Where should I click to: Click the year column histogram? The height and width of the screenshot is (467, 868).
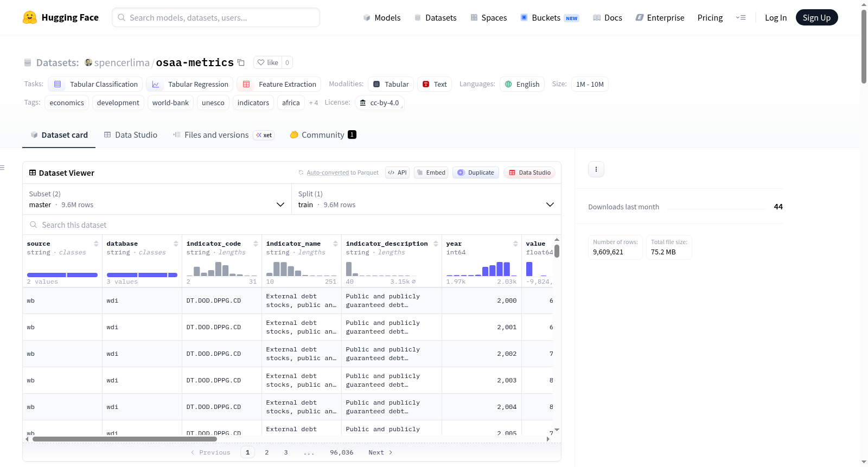(482, 268)
